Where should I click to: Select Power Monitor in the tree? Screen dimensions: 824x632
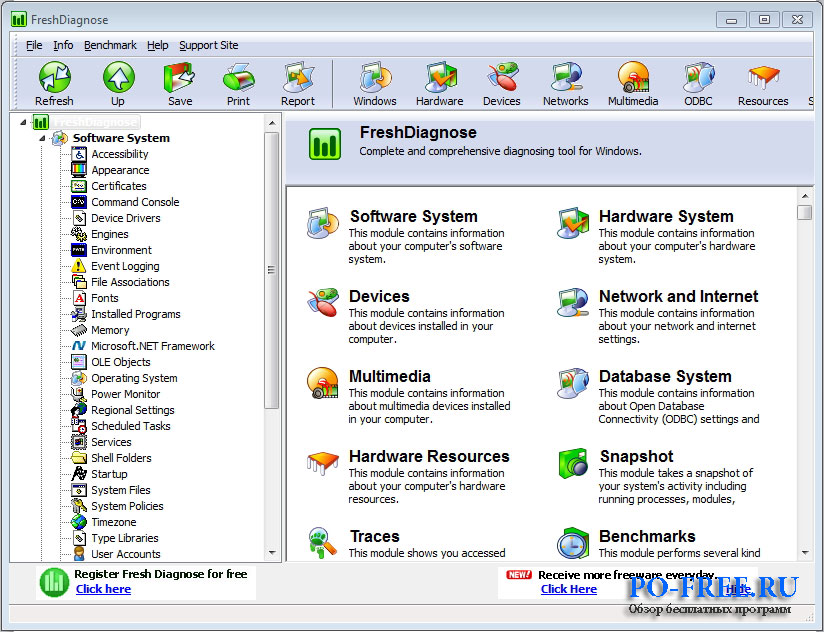(126, 394)
